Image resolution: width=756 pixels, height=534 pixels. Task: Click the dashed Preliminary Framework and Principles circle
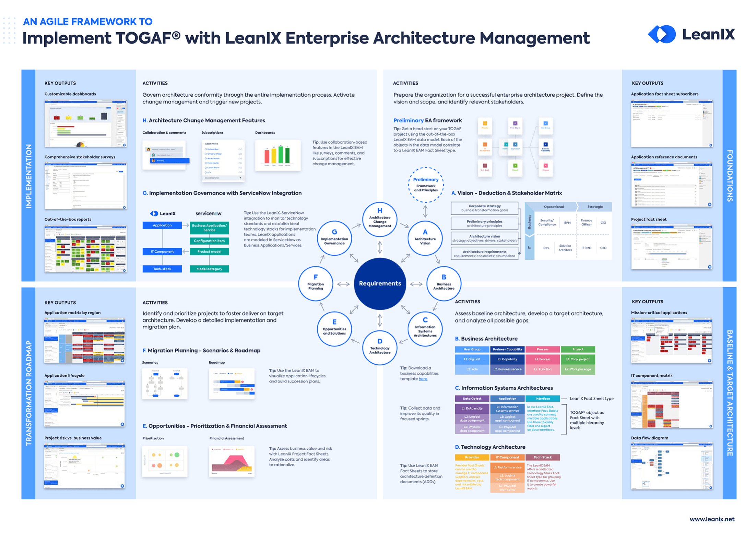[x=426, y=184]
